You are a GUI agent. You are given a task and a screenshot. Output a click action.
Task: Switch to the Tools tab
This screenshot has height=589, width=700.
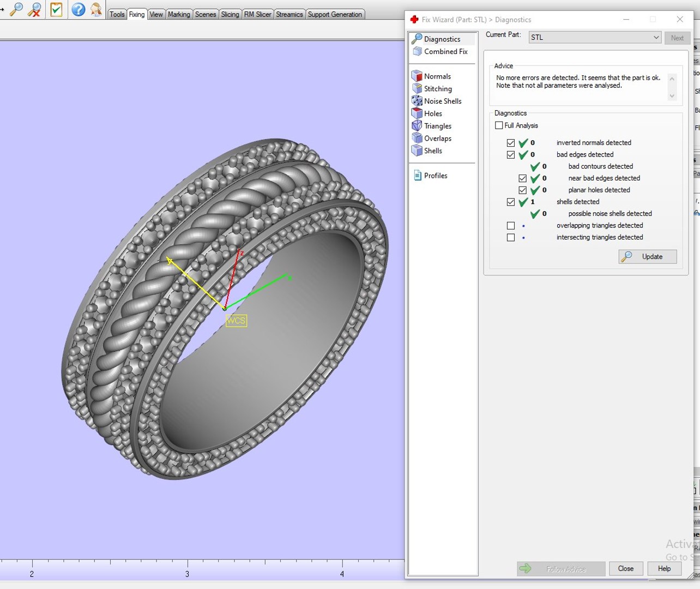tap(117, 14)
